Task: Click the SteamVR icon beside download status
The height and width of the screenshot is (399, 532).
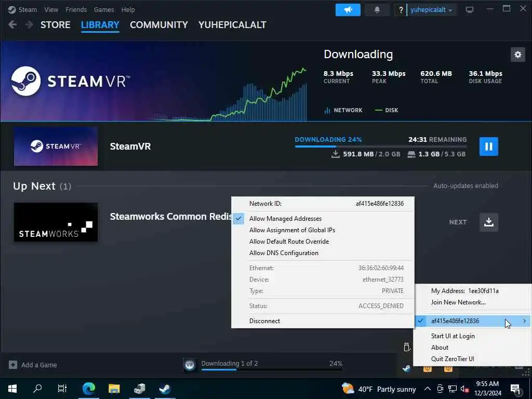Action: 190,365
